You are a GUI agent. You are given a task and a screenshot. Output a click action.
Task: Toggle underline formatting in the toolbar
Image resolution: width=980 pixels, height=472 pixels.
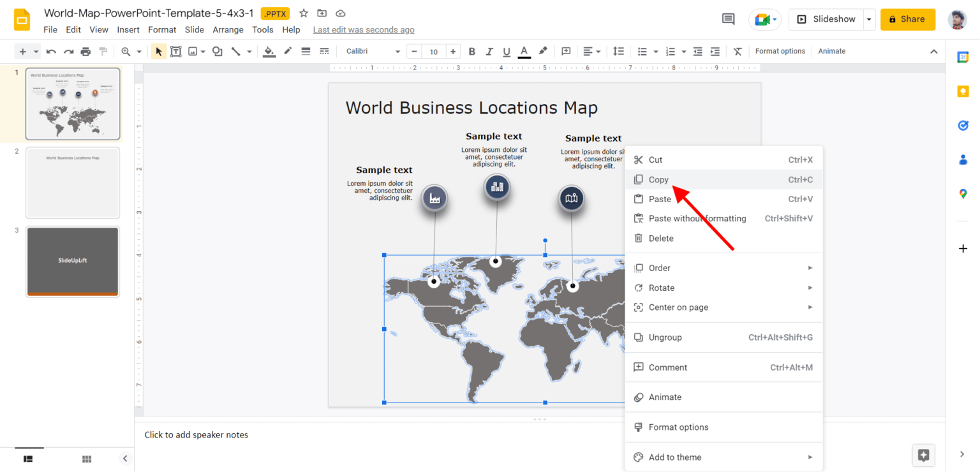tap(506, 51)
